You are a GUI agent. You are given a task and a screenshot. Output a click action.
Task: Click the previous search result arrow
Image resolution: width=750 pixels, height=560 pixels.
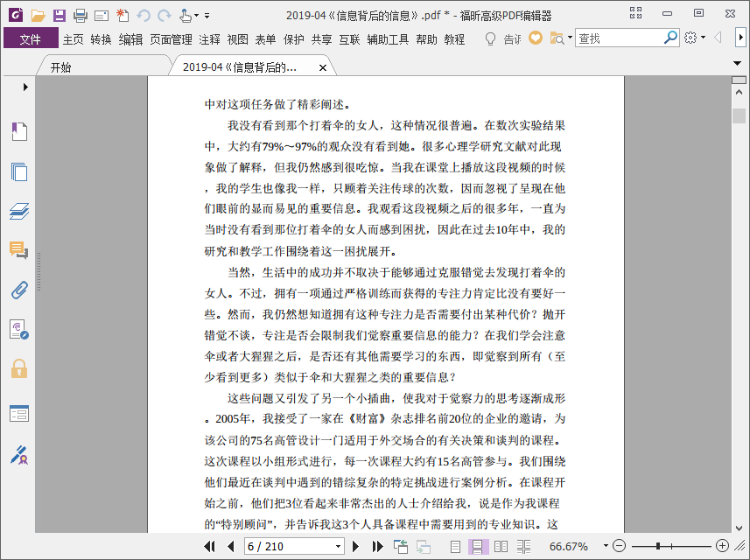718,38
